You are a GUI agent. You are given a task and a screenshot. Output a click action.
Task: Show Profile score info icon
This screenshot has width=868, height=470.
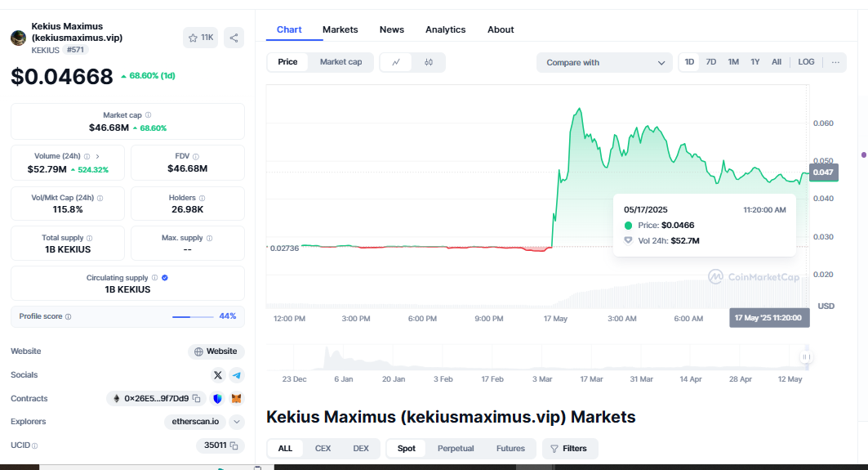coord(68,316)
